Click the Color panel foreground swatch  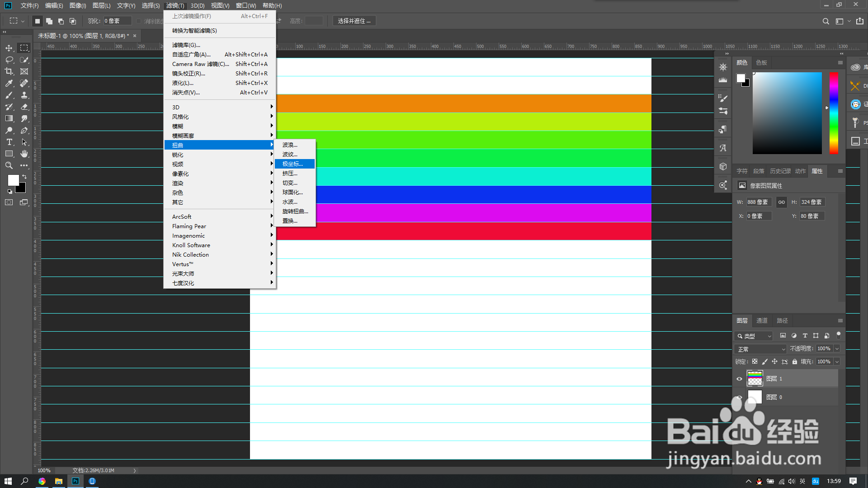pos(741,78)
